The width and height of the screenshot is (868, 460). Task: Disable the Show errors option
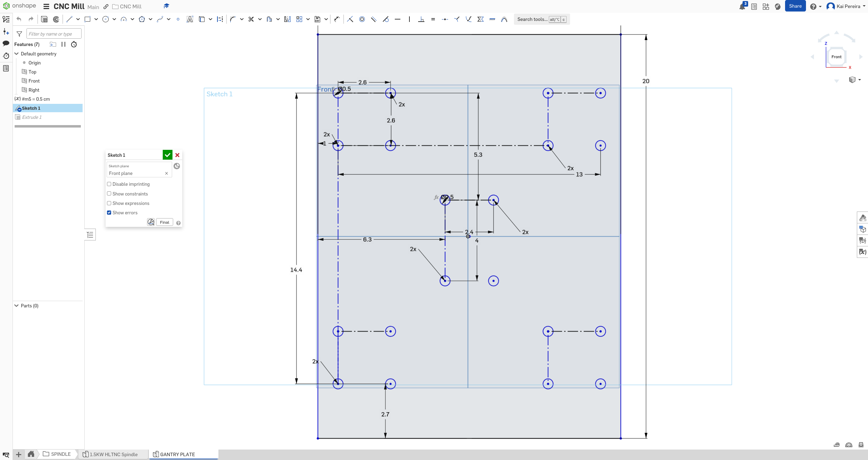click(x=109, y=213)
